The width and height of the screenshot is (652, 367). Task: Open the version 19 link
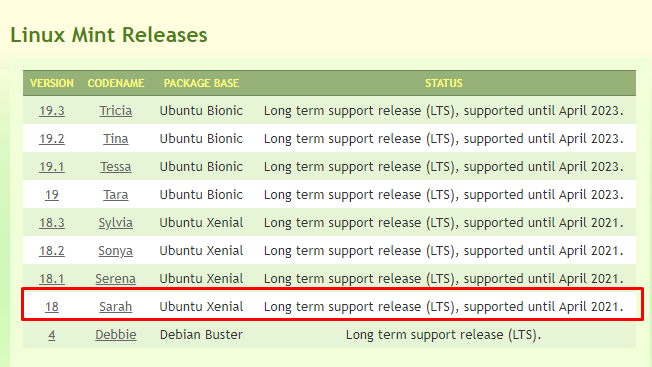tap(52, 195)
